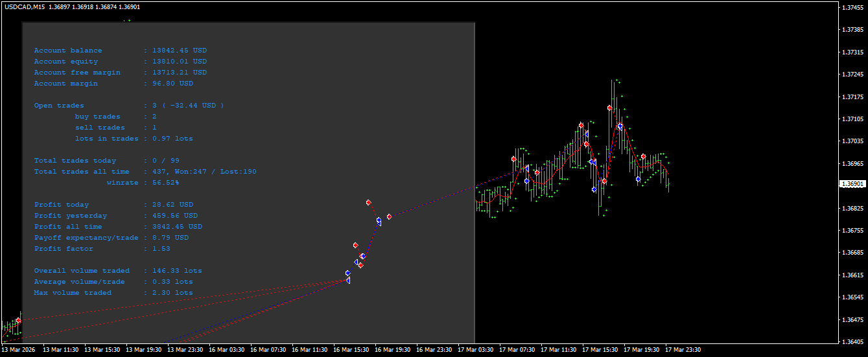868x357 pixels.
Task: Click the red sell arrow at the highest price peak
Action: 610,108
